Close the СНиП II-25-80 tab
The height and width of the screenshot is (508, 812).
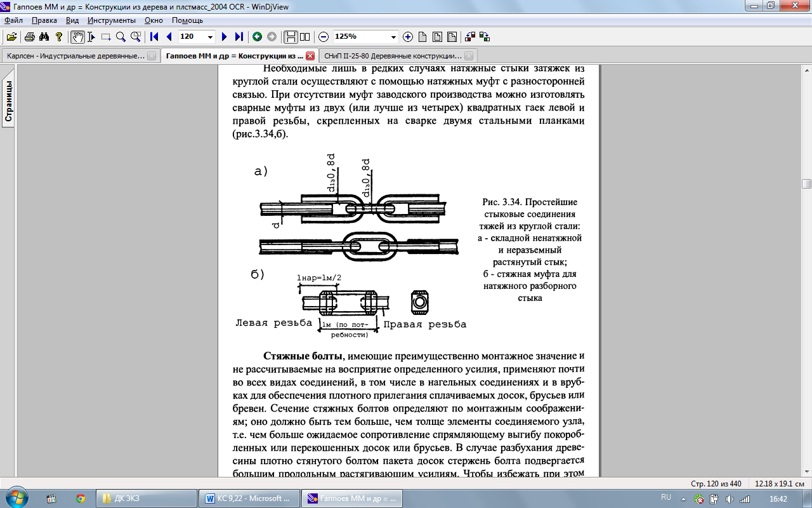tap(469, 56)
